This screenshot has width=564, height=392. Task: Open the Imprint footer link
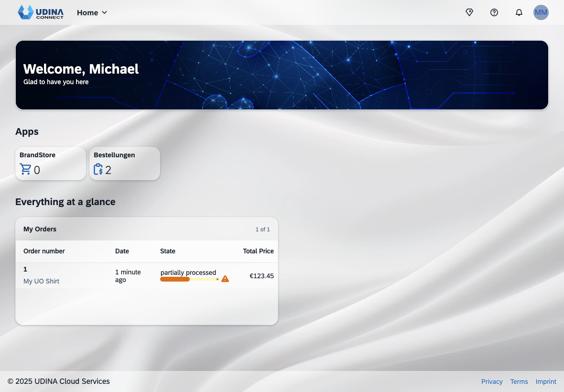[x=546, y=381]
